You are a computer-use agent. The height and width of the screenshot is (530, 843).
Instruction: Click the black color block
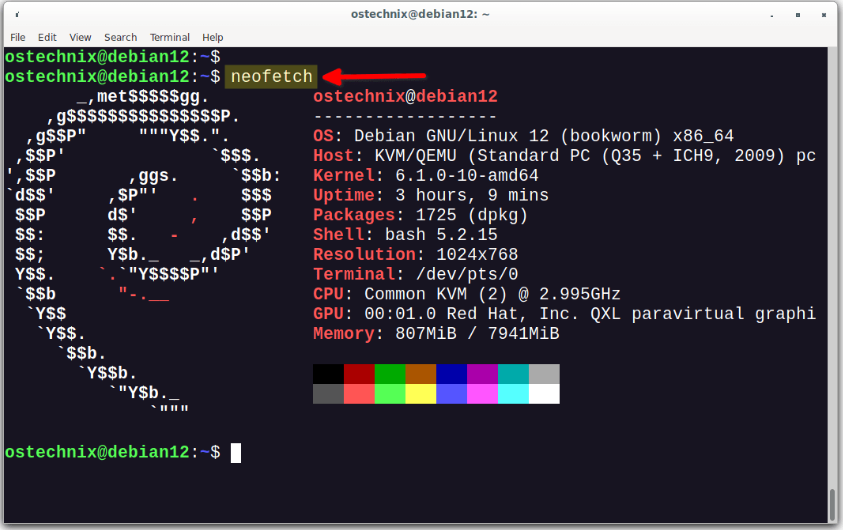(328, 374)
